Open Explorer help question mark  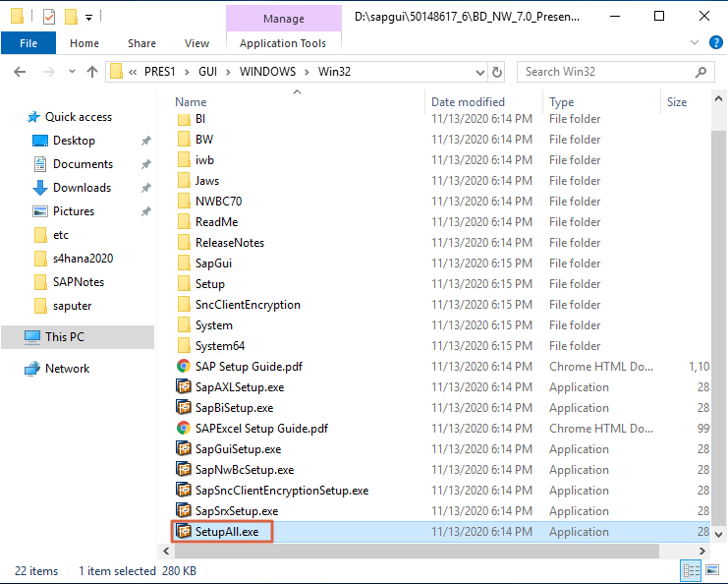pyautogui.click(x=716, y=42)
